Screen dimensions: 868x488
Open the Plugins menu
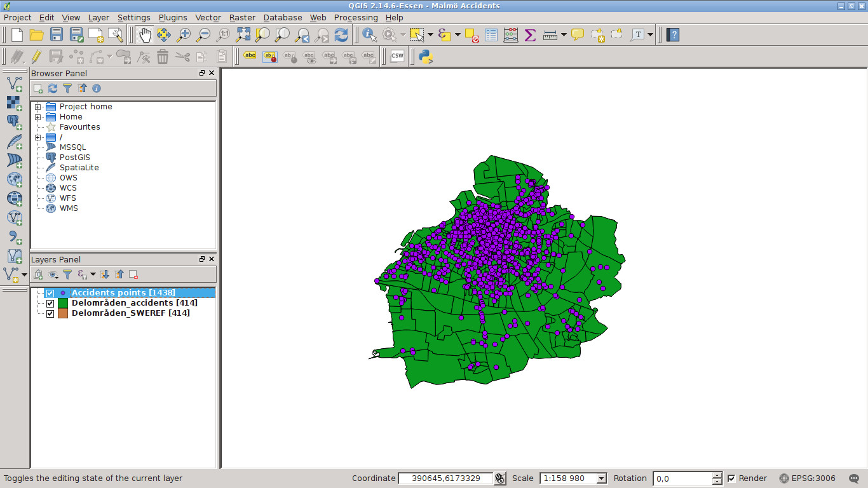point(173,18)
